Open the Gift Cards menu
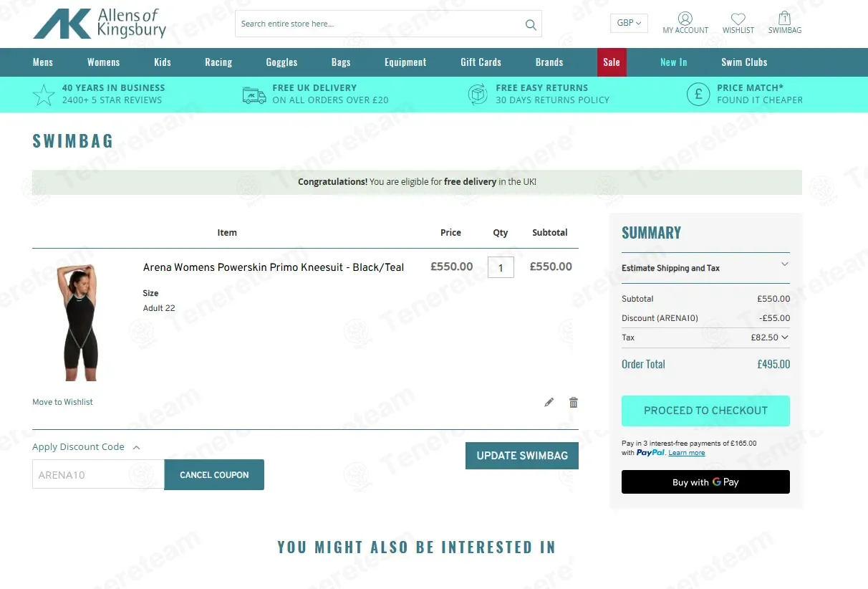Screen dimensions: 868x589 (x=481, y=62)
